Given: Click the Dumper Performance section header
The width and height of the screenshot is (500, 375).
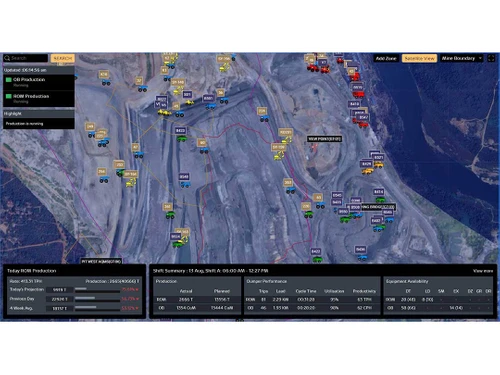Looking at the screenshot, I should [266, 281].
